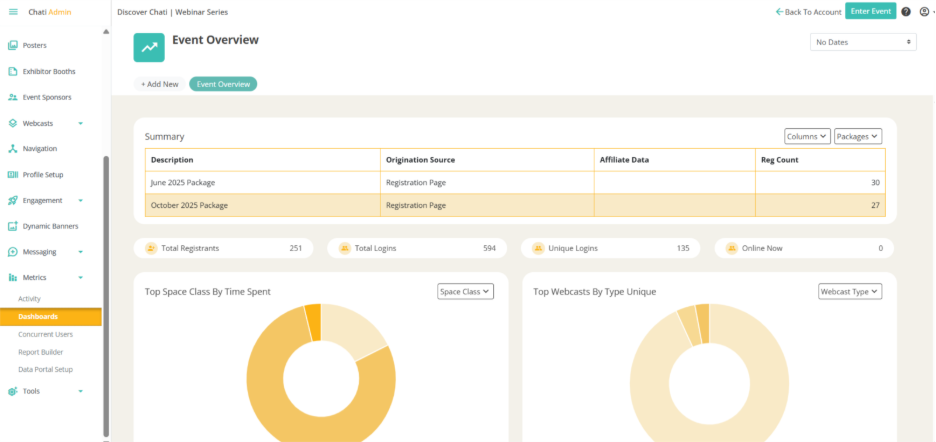
Task: Open Report Builder in Metrics menu
Action: (x=42, y=351)
